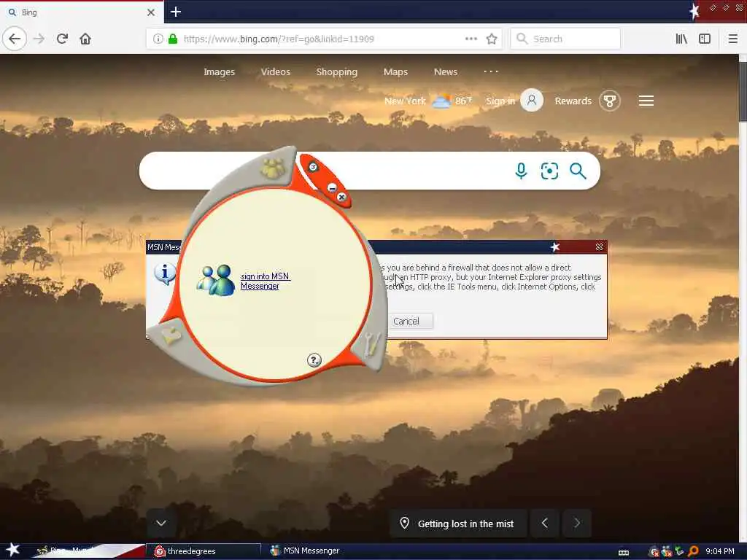Show previous Bing background image
This screenshot has height=560, width=747.
(545, 524)
